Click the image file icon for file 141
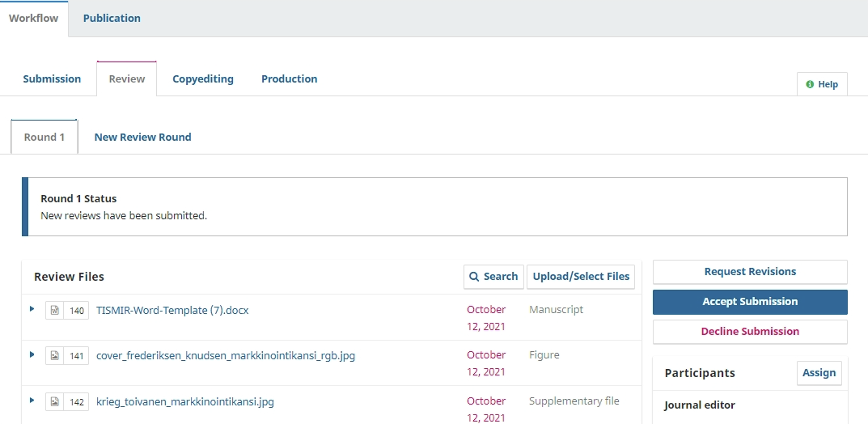Screen dimensions: 868x424 click(54, 355)
